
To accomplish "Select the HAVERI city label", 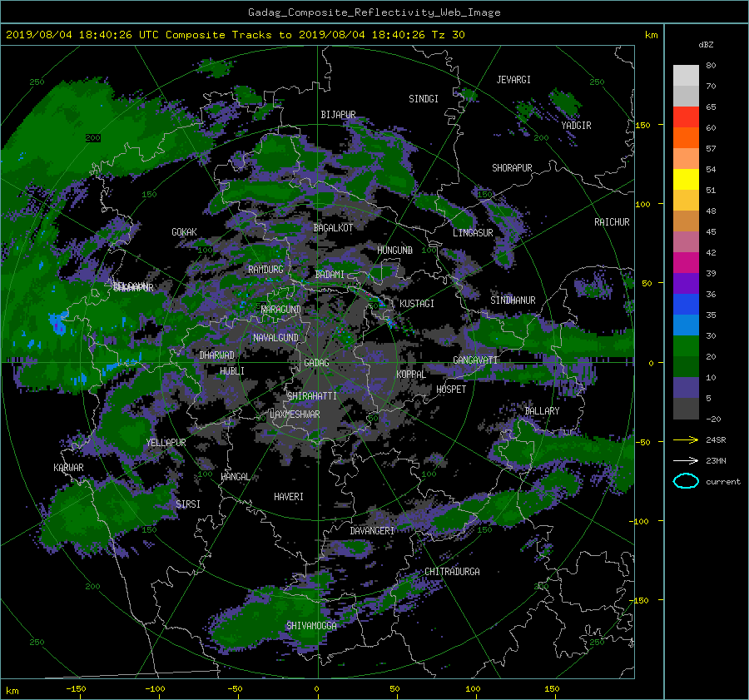I will 289,497.
